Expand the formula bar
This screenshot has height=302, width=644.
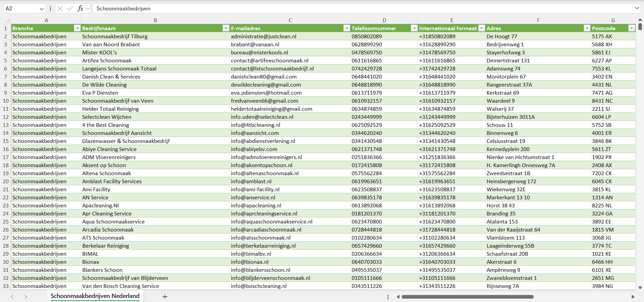tap(637, 8)
